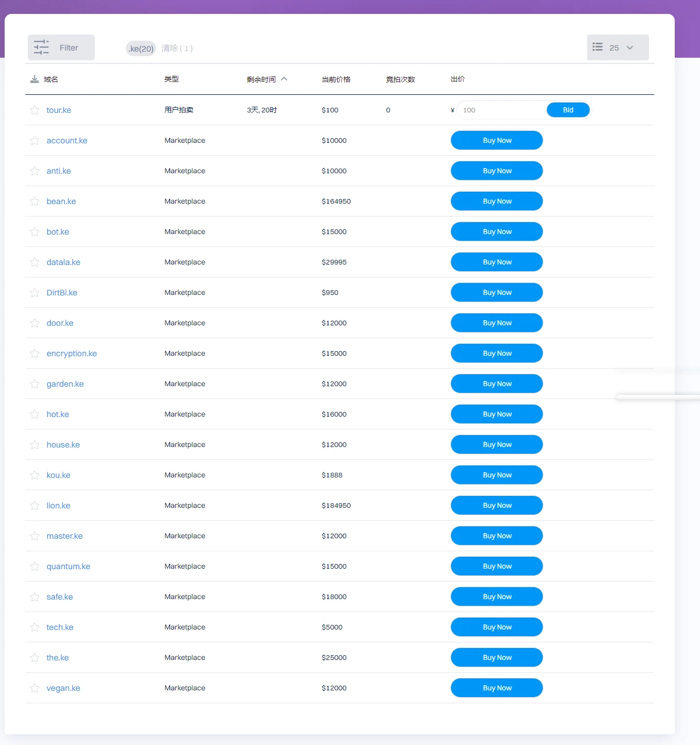Image resolution: width=700 pixels, height=745 pixels.
Task: Open the quantum.ke domain link
Action: tap(68, 566)
